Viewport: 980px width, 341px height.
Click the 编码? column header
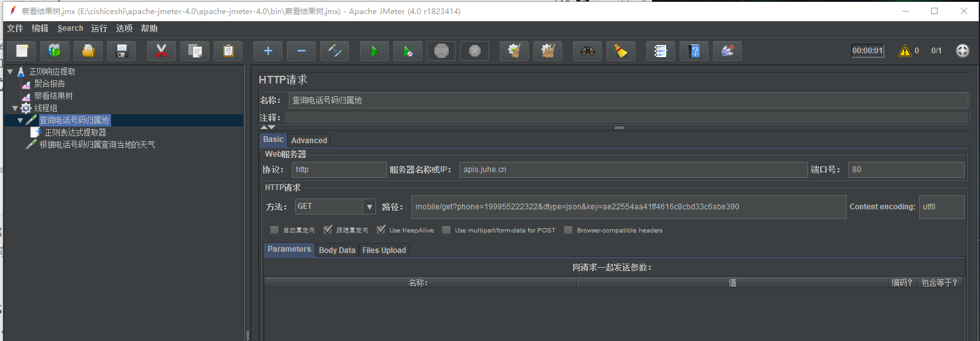click(x=902, y=283)
